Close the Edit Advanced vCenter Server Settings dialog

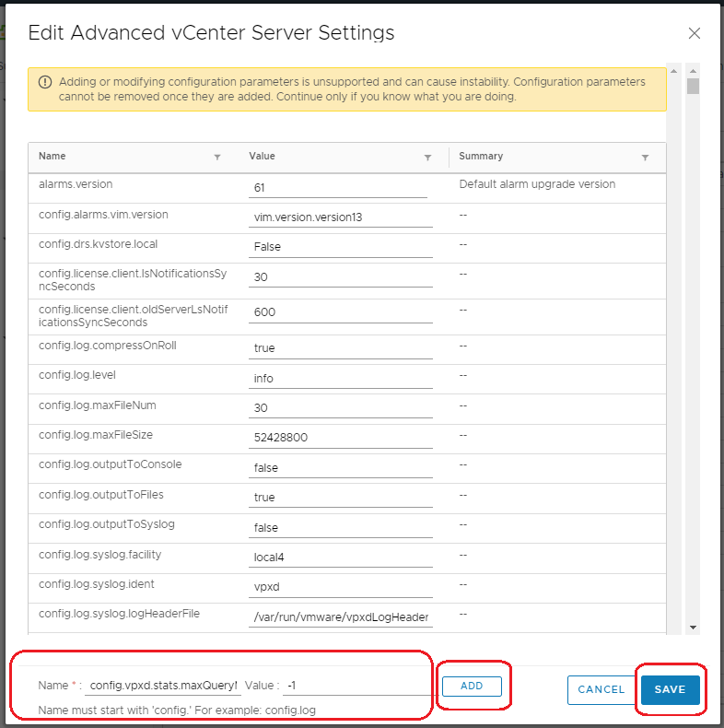point(694,33)
